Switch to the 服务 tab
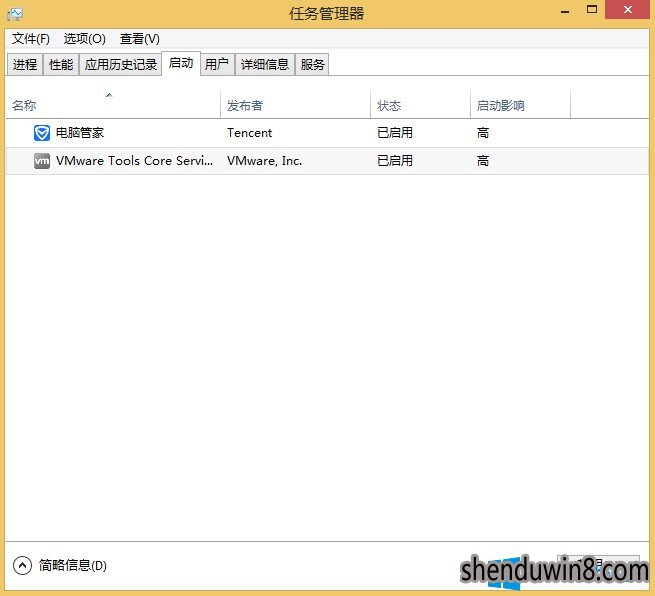 (x=312, y=64)
